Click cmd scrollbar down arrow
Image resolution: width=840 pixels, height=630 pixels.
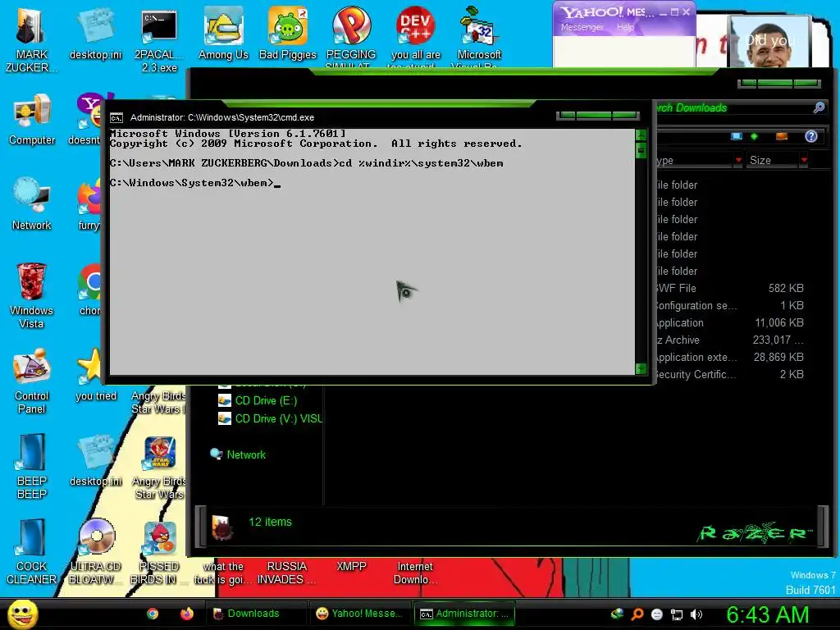click(x=641, y=368)
